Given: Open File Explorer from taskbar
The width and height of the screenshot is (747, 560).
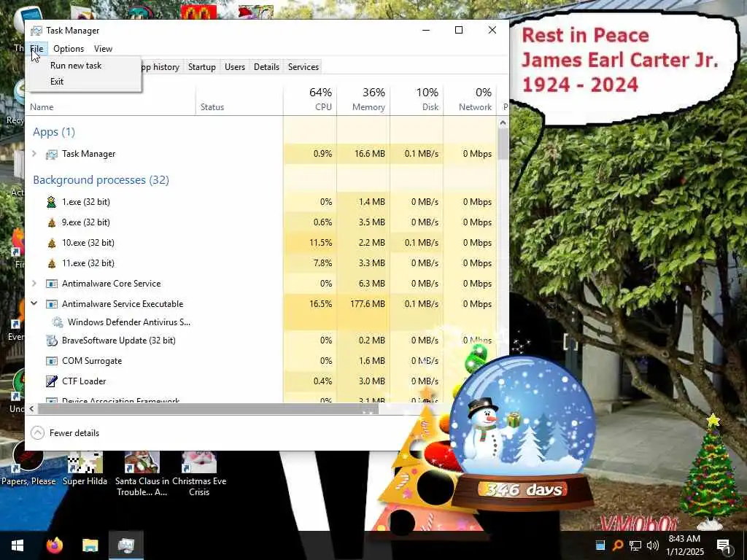Looking at the screenshot, I should point(90,545).
